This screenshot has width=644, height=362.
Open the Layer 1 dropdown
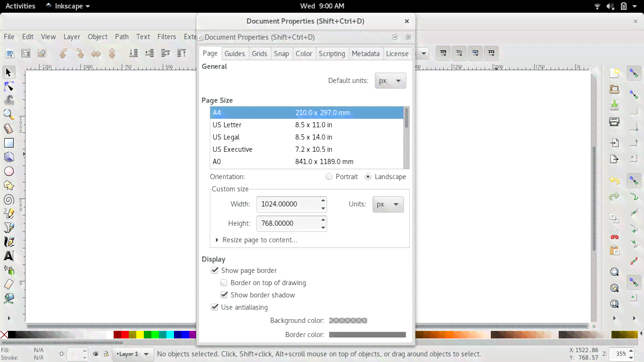[x=133, y=354]
